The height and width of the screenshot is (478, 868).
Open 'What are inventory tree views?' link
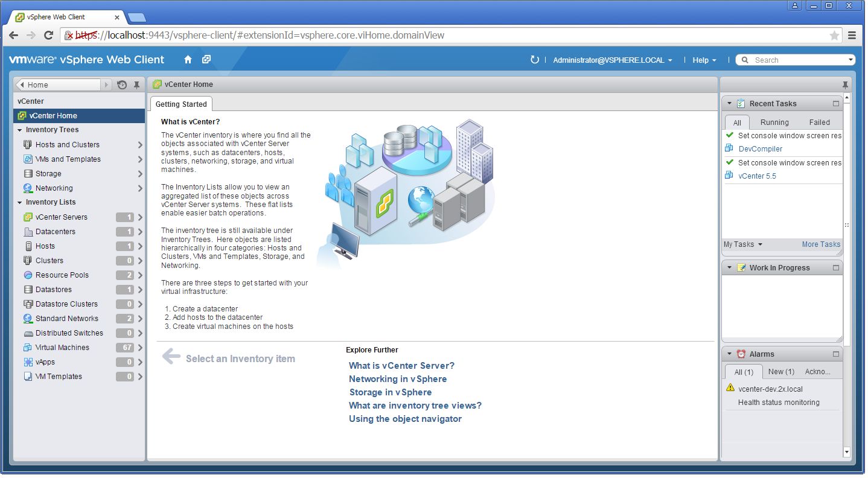point(415,406)
